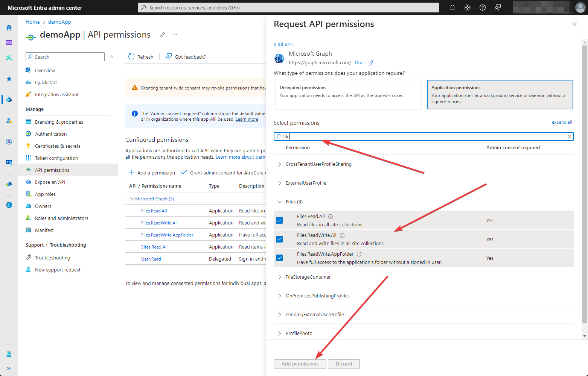Expand the FileStorageContainer group
The image size is (588, 376).
point(280,277)
